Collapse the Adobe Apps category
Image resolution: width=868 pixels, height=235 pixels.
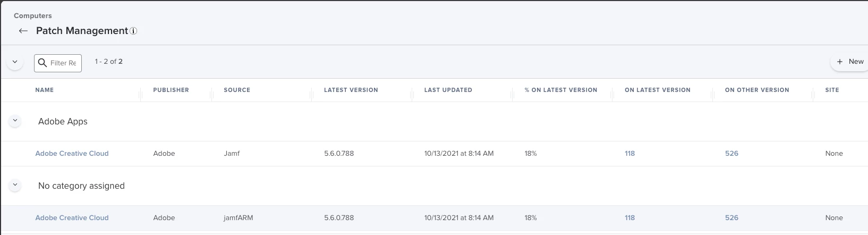(x=15, y=121)
